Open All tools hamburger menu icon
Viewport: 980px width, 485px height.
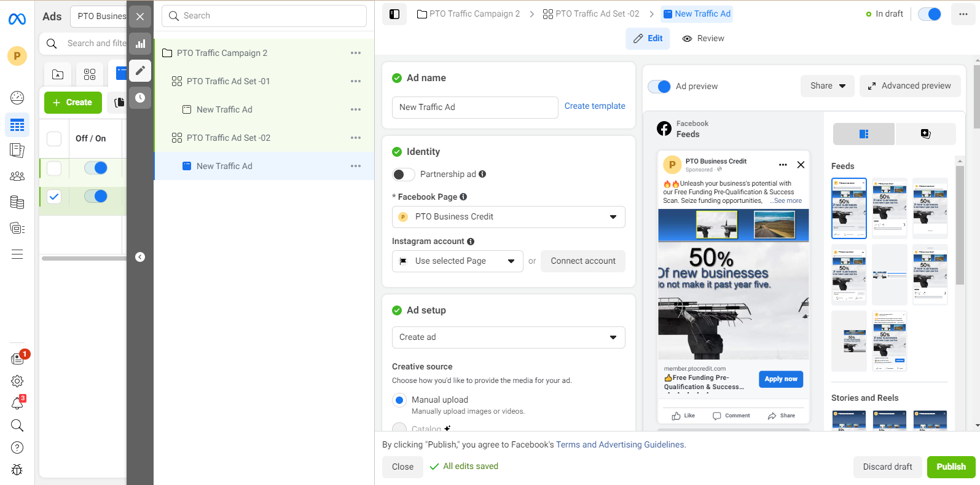[x=17, y=254]
